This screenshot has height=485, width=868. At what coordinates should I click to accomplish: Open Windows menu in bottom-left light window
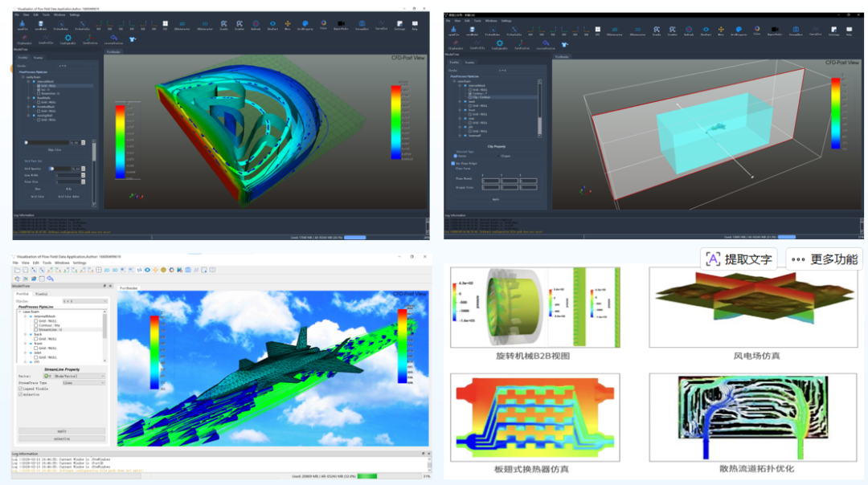tap(62, 263)
